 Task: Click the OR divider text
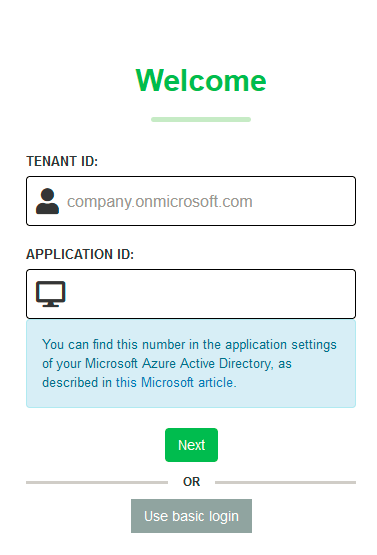191,482
